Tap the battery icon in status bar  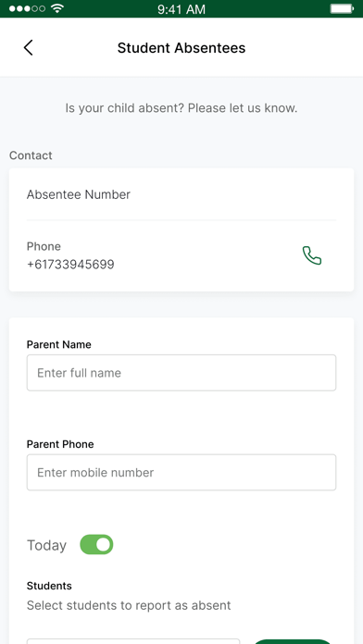(342, 8)
